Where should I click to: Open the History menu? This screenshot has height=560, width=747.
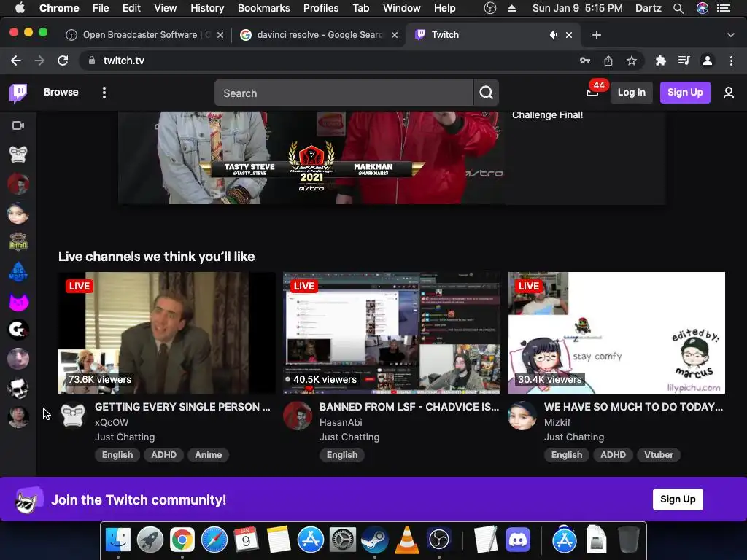coord(206,8)
